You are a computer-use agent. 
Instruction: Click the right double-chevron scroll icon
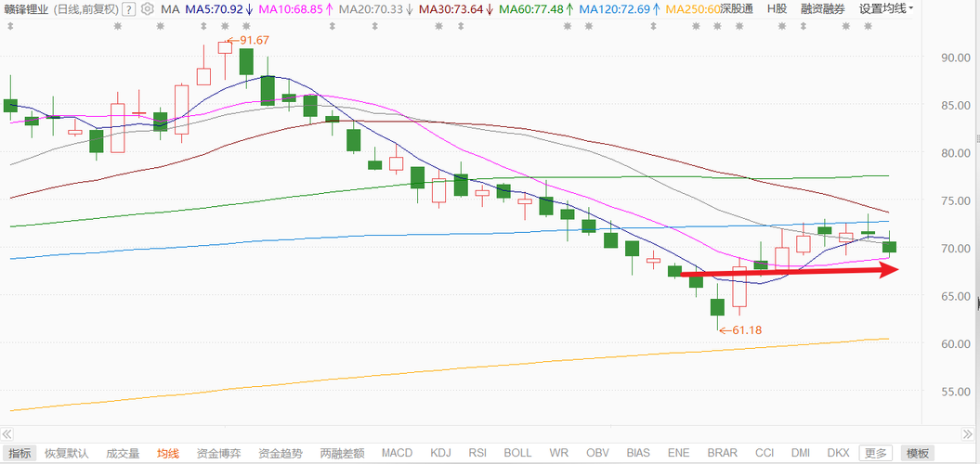966,434
